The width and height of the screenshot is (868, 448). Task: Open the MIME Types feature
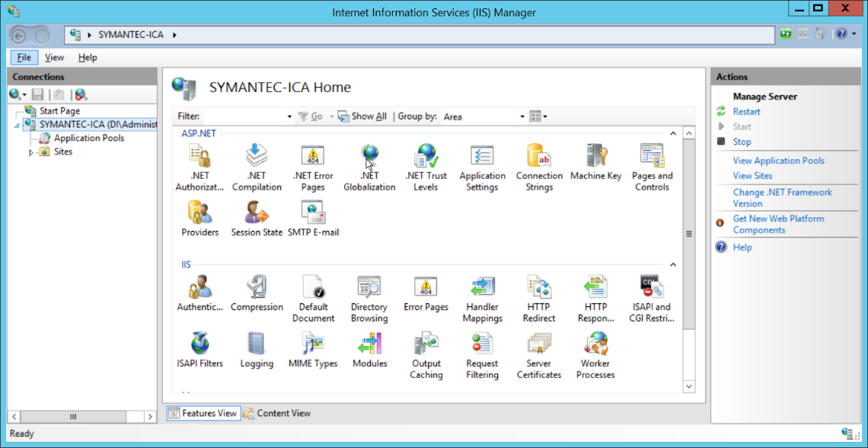(313, 345)
